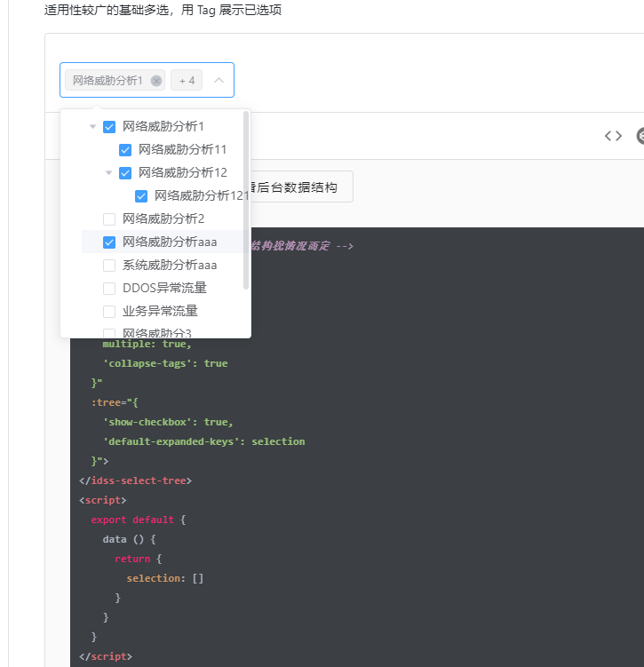Select the 网络威胁分析aaa tree label
This screenshot has width=644, height=667.
[x=170, y=242]
